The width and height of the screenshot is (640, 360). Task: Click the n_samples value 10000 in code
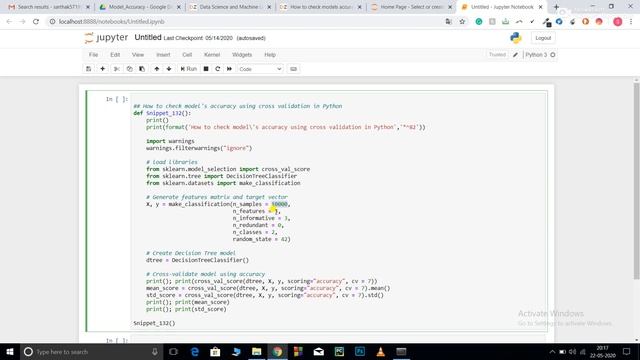coord(280,204)
